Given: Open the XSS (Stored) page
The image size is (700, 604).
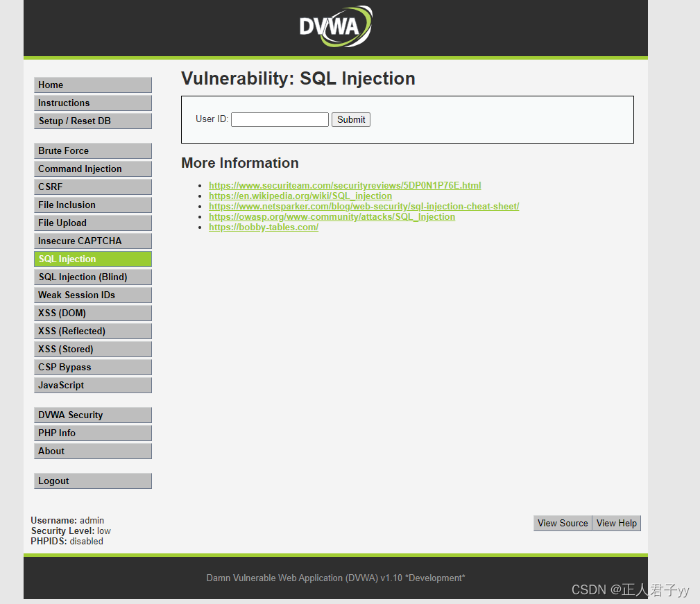Looking at the screenshot, I should (93, 350).
